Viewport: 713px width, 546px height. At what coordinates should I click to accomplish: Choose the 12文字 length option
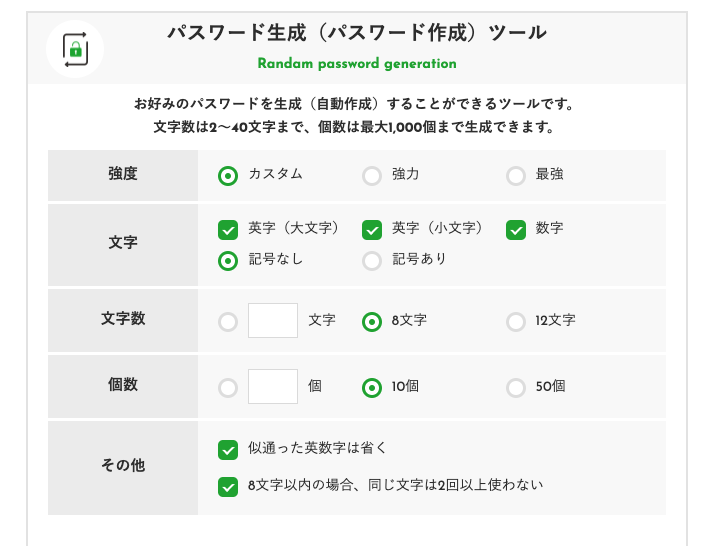pyautogui.click(x=516, y=322)
